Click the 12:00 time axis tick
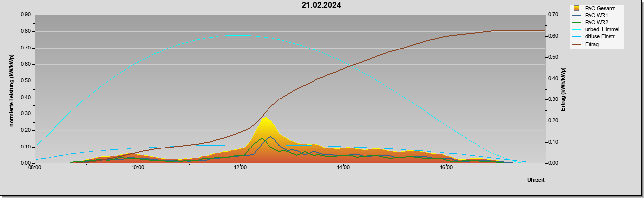 240,168
